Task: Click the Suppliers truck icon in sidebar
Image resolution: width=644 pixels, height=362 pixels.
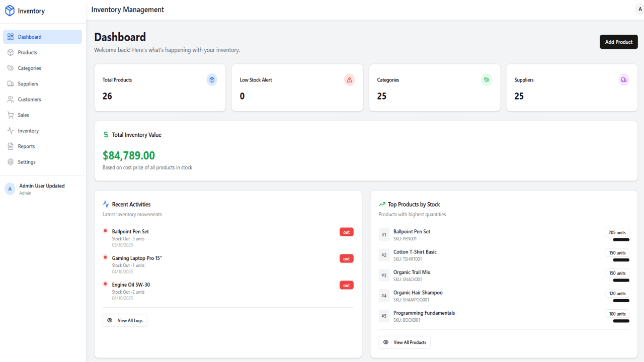Action: tap(11, 83)
